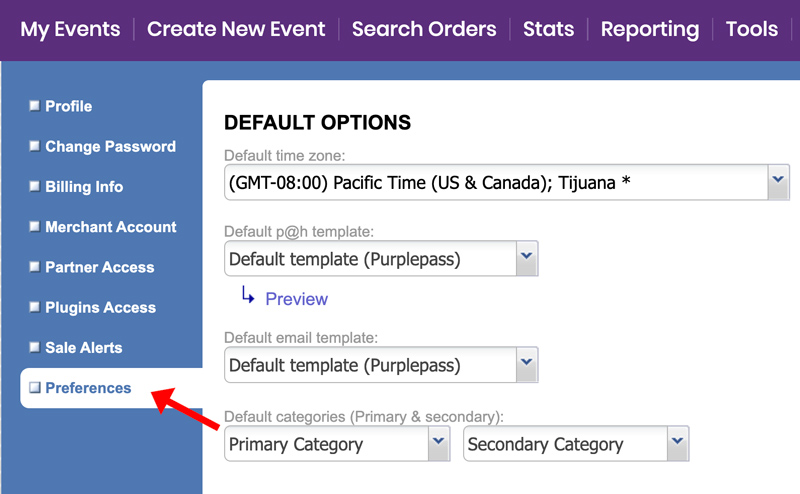Click the square bullet icon beside Partner Access
The width and height of the screenshot is (800, 494).
click(x=35, y=266)
